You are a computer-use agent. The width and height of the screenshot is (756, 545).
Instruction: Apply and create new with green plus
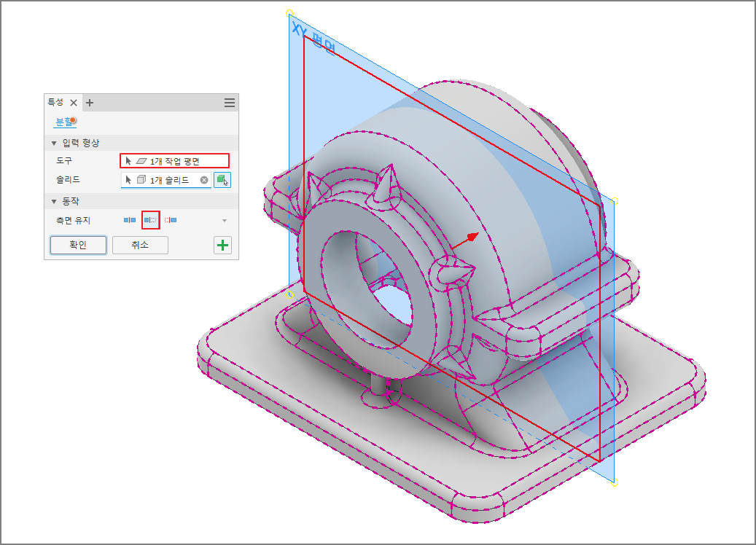coord(223,246)
